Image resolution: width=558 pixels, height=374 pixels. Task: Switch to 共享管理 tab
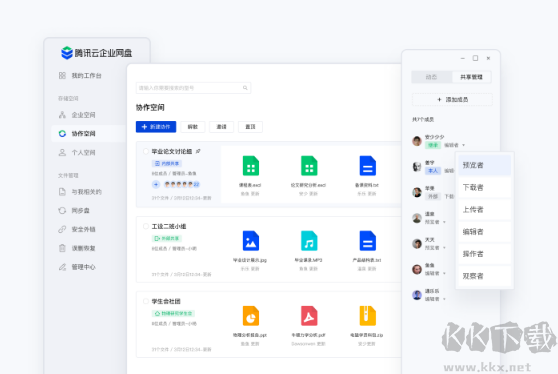471,77
